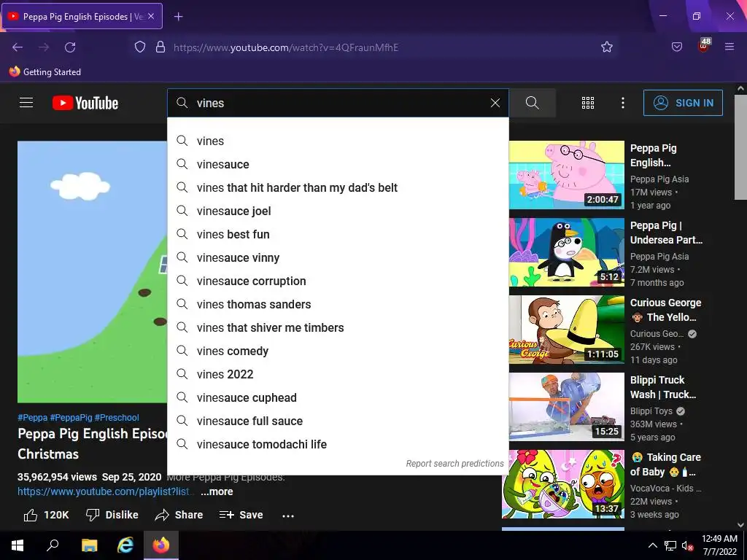Select the suggestion 'vinesauce'
The image size is (747, 560).
[338, 164]
